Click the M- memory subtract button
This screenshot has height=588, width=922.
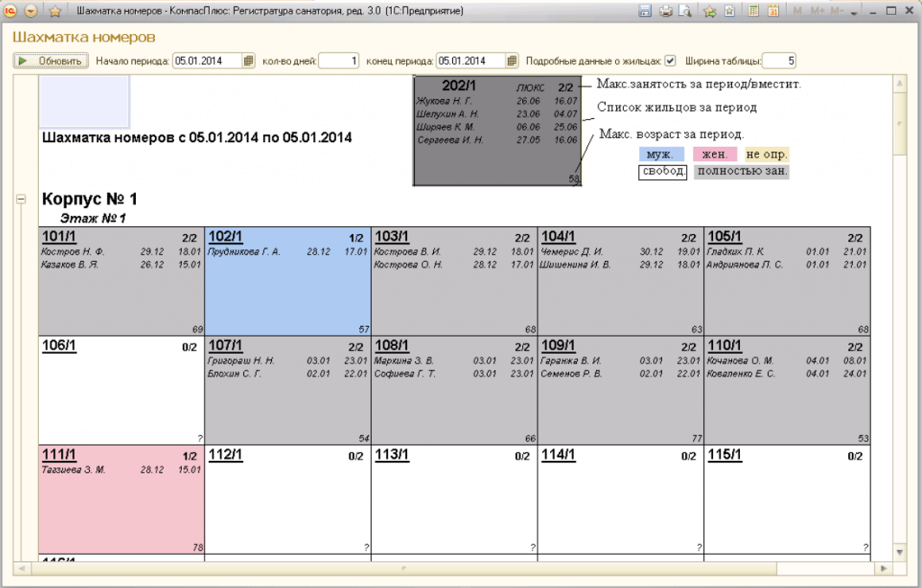[837, 11]
